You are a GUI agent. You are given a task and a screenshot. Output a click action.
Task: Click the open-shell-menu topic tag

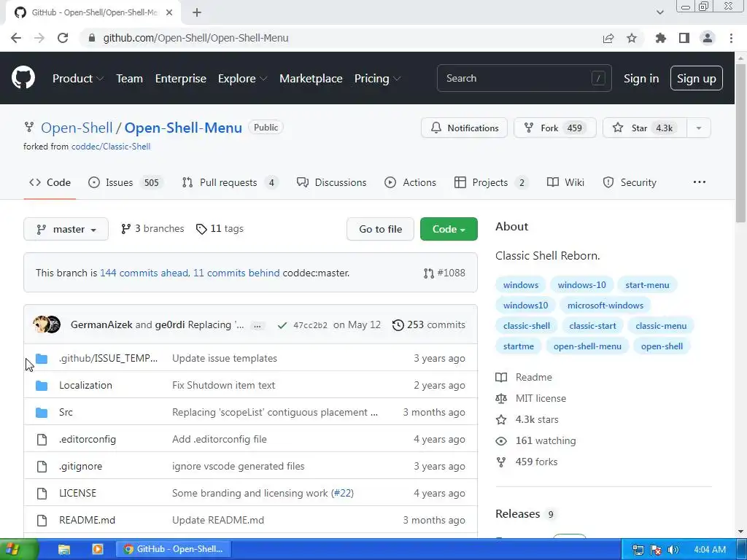pos(587,346)
